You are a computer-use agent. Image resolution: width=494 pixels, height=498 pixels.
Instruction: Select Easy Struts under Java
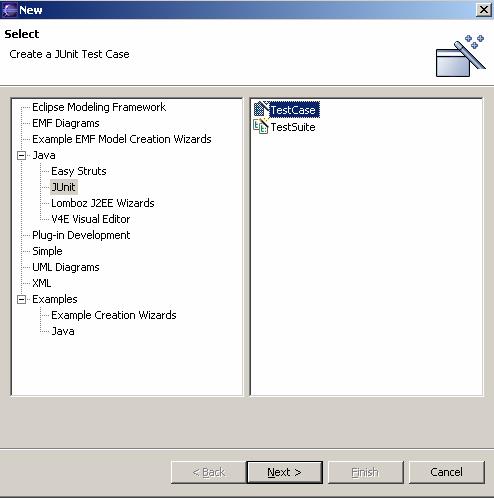(x=79, y=171)
